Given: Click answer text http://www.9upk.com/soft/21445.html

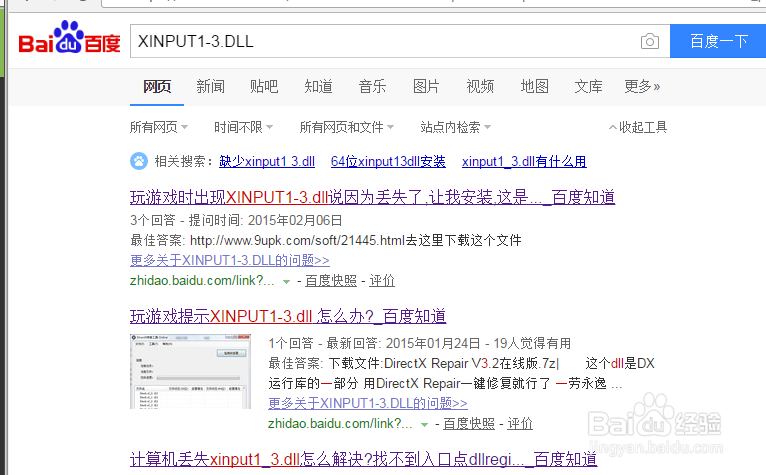Looking at the screenshot, I should pyautogui.click(x=298, y=240).
